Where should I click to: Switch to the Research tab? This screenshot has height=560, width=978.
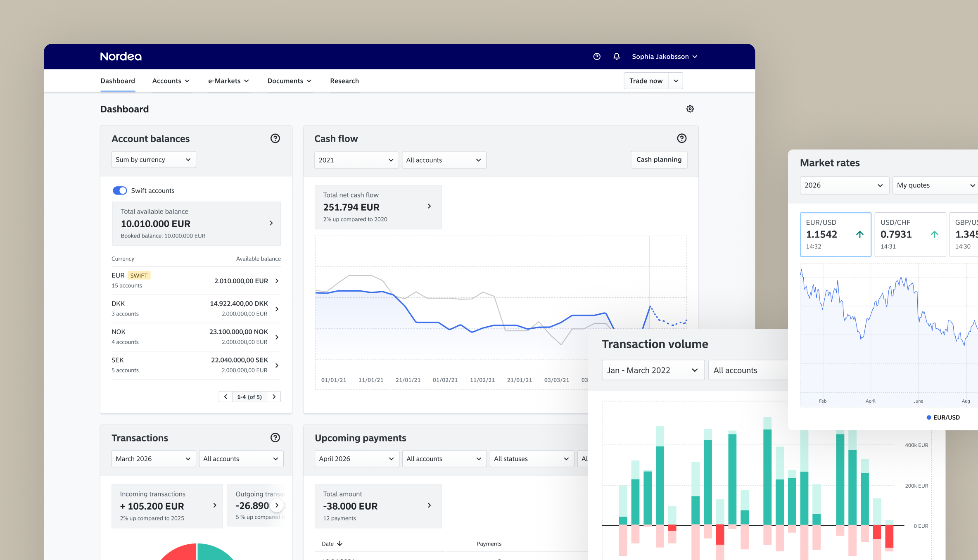click(344, 81)
